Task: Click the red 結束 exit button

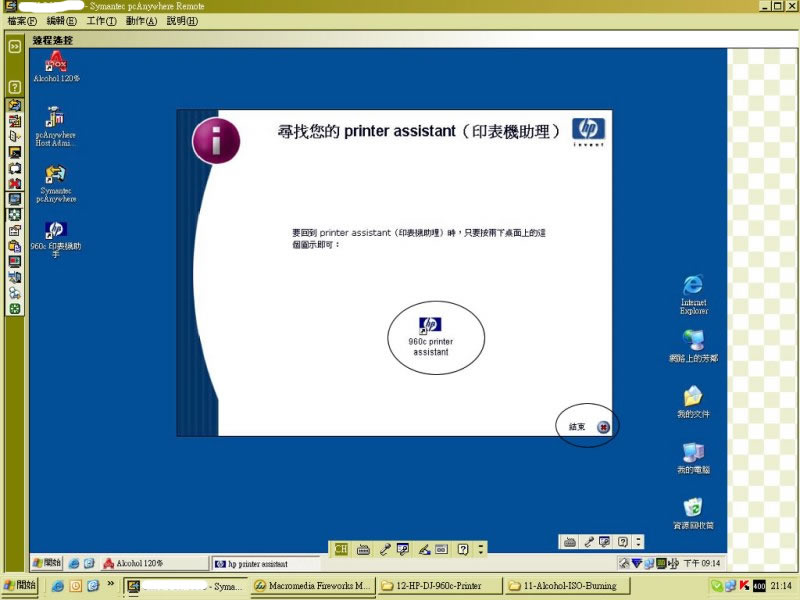Action: coord(604,427)
